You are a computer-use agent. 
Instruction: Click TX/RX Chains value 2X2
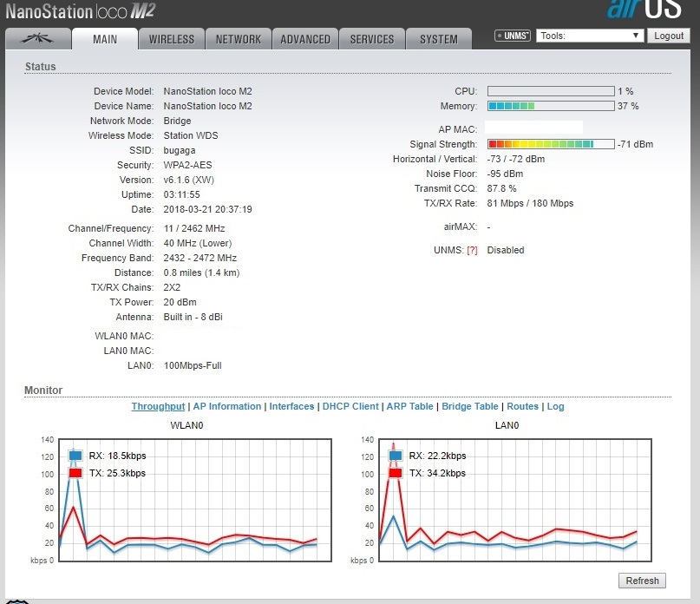click(x=172, y=288)
